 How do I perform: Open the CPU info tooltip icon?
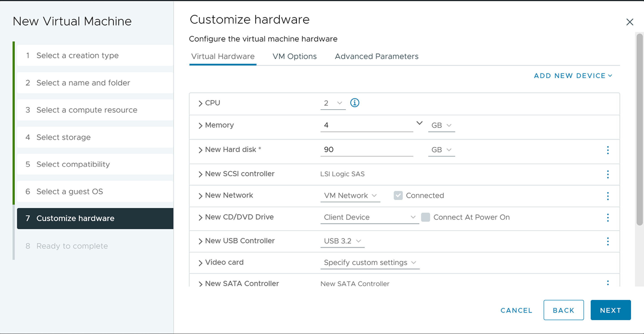click(355, 103)
